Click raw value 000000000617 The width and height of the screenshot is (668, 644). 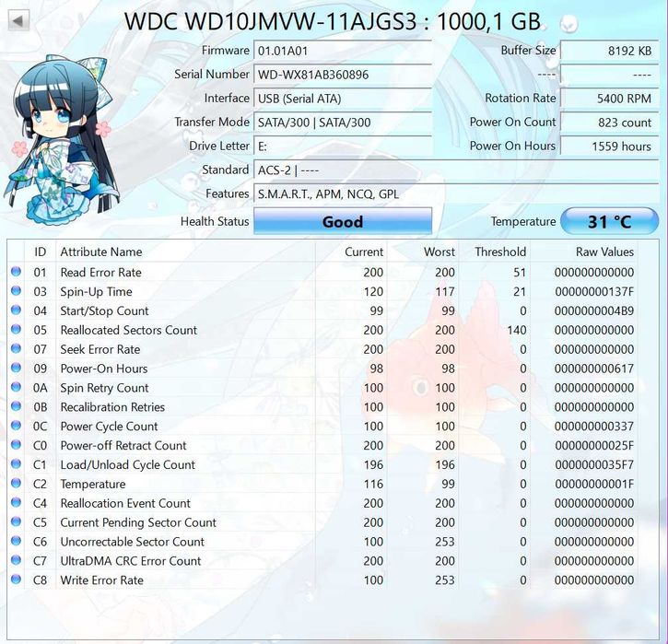tap(594, 369)
